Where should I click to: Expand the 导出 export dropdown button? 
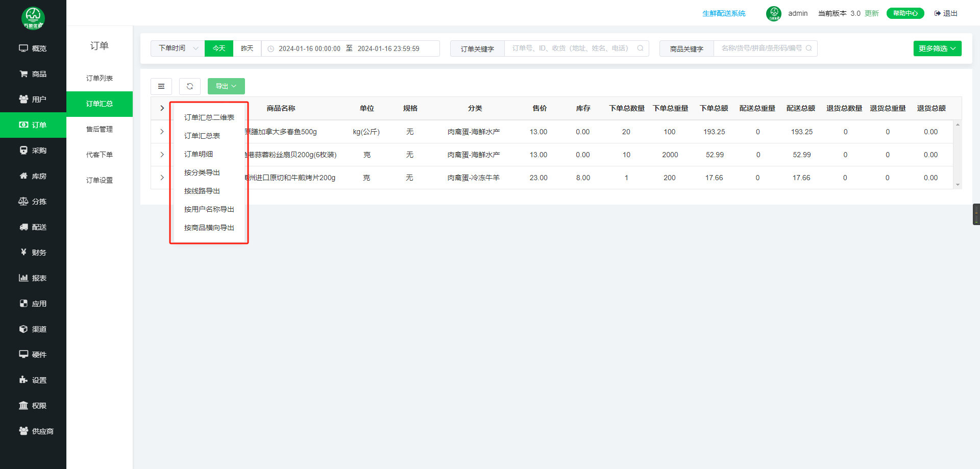[226, 86]
